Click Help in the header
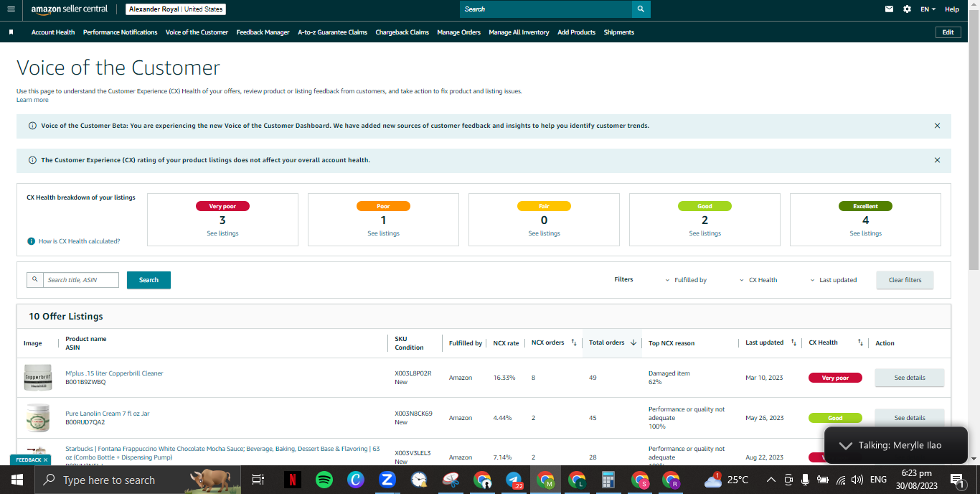The height and width of the screenshot is (494, 980). click(x=952, y=9)
